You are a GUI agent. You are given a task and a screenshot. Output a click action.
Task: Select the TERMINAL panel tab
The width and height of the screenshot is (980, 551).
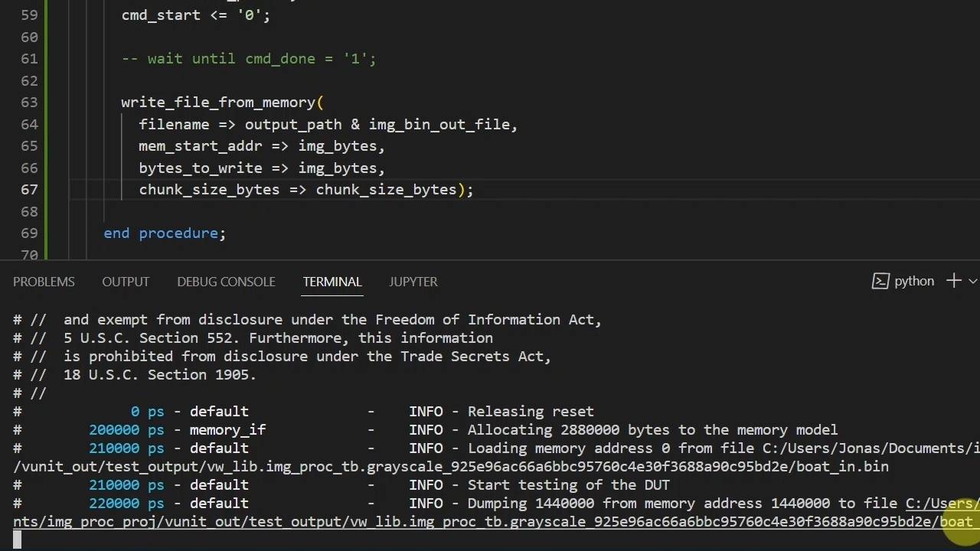[332, 282]
